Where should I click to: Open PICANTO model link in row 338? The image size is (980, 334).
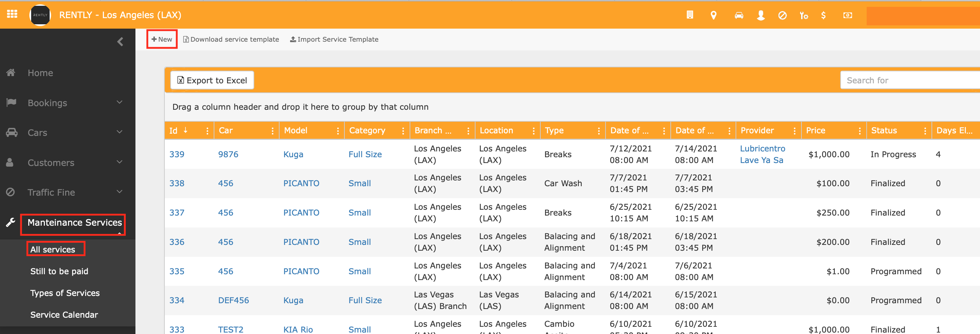coord(301,183)
